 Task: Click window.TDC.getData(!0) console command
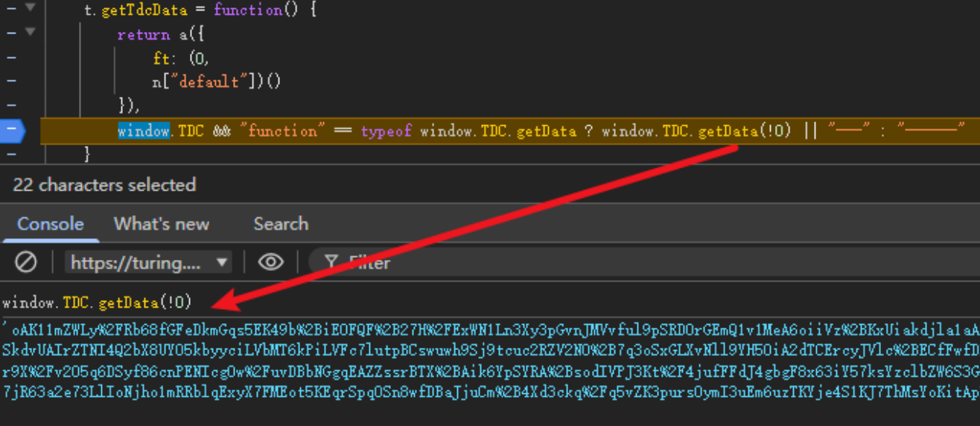97,302
